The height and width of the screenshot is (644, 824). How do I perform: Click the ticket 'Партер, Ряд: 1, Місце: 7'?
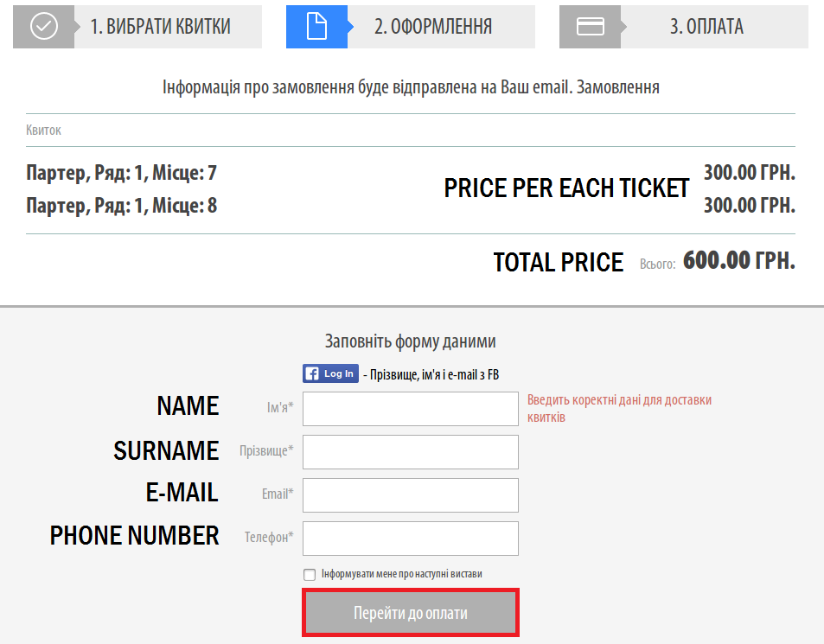pos(121,173)
